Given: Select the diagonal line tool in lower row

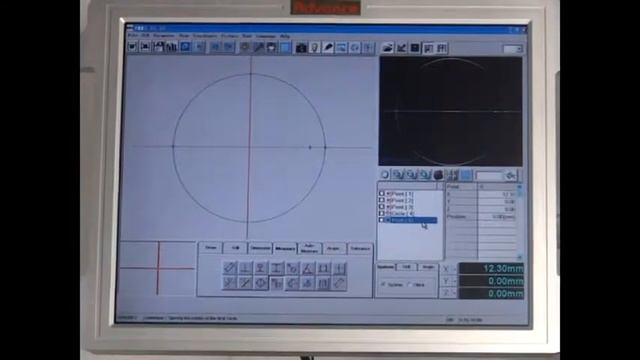Looking at the screenshot, I should (x=245, y=283).
